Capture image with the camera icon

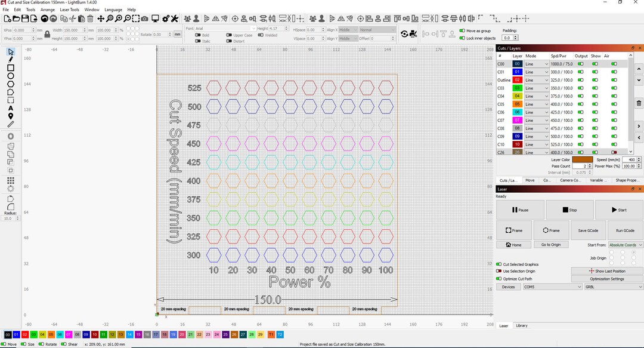pos(145,19)
